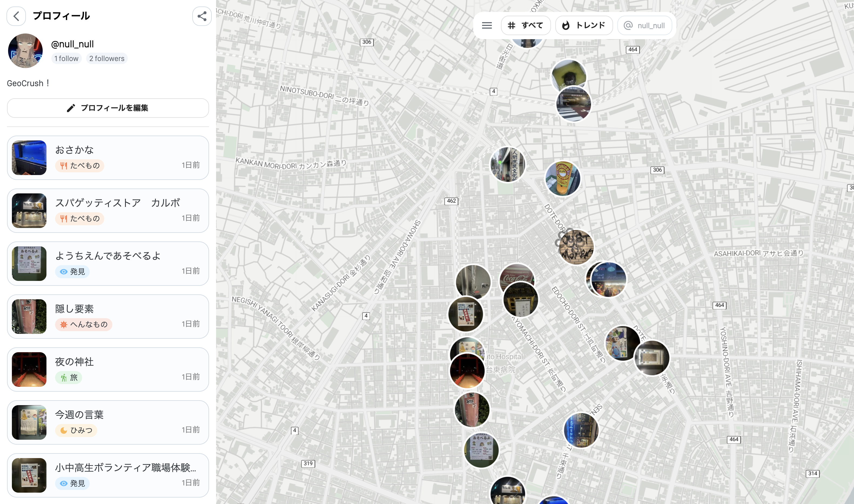
Task: Click the ひみつ moon tag on the 今週の言葉 post
Action: [x=76, y=430]
